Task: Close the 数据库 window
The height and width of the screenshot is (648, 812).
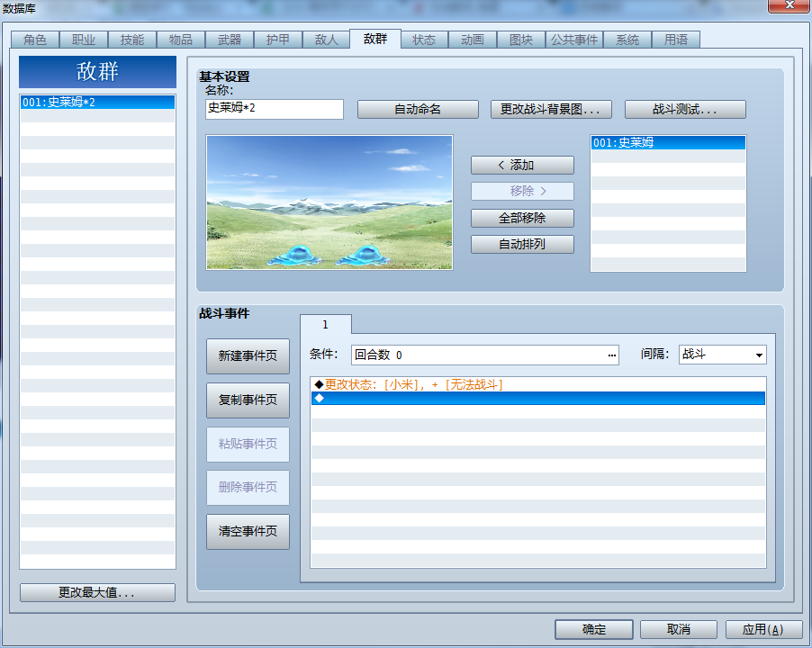Action: [x=789, y=5]
